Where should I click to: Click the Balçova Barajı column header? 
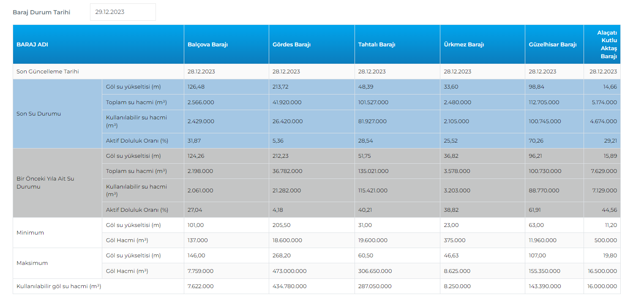[x=207, y=45]
